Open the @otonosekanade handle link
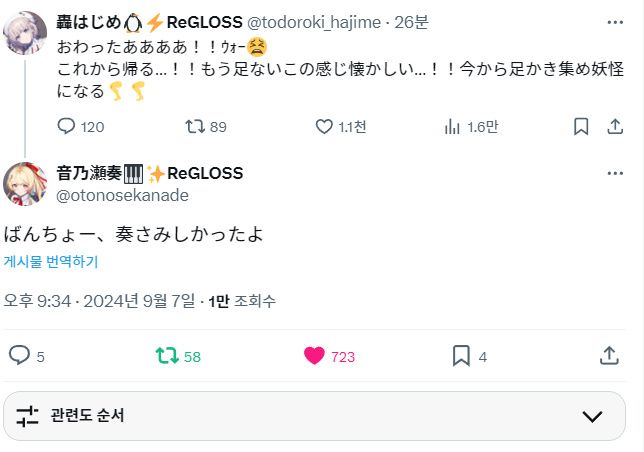 (x=122, y=195)
